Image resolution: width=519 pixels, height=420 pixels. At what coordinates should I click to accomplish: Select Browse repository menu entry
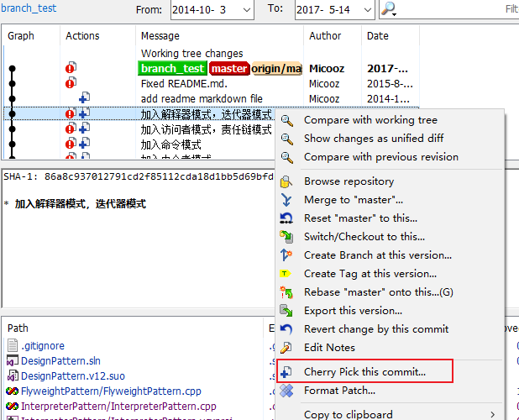pyautogui.click(x=349, y=181)
